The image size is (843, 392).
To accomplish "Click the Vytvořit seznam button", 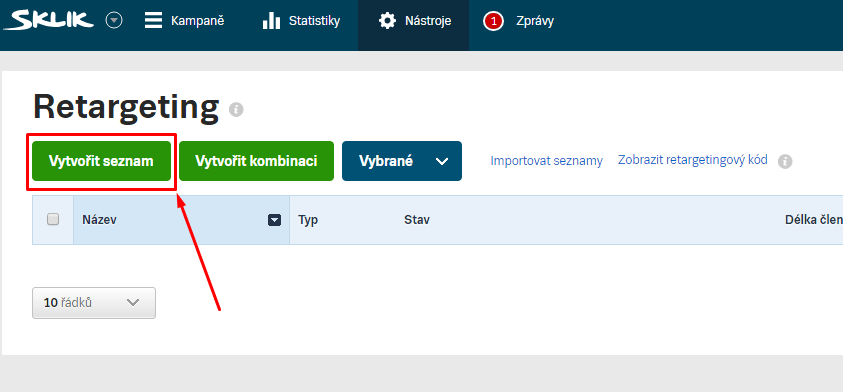I will [102, 161].
